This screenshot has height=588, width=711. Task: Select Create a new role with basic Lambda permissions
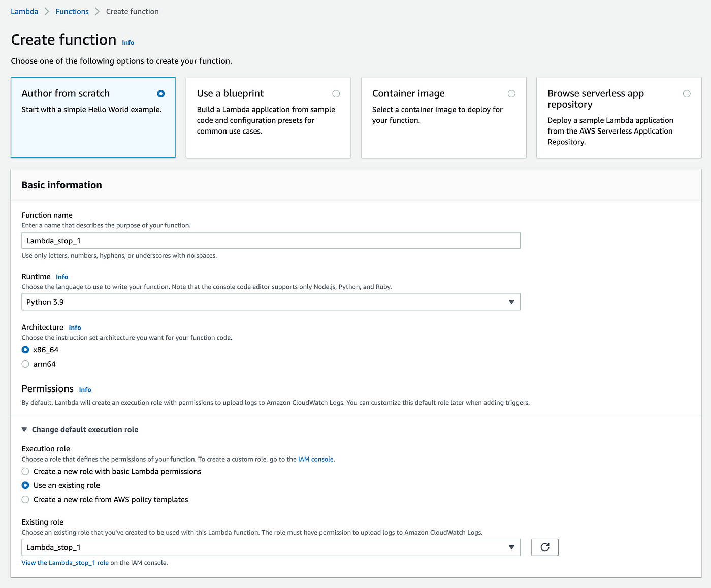point(25,472)
